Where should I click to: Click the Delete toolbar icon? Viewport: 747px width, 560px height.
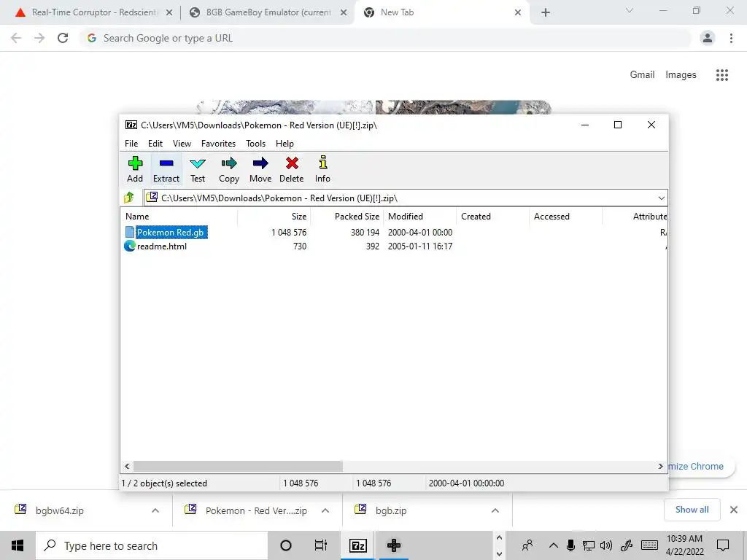click(x=292, y=169)
